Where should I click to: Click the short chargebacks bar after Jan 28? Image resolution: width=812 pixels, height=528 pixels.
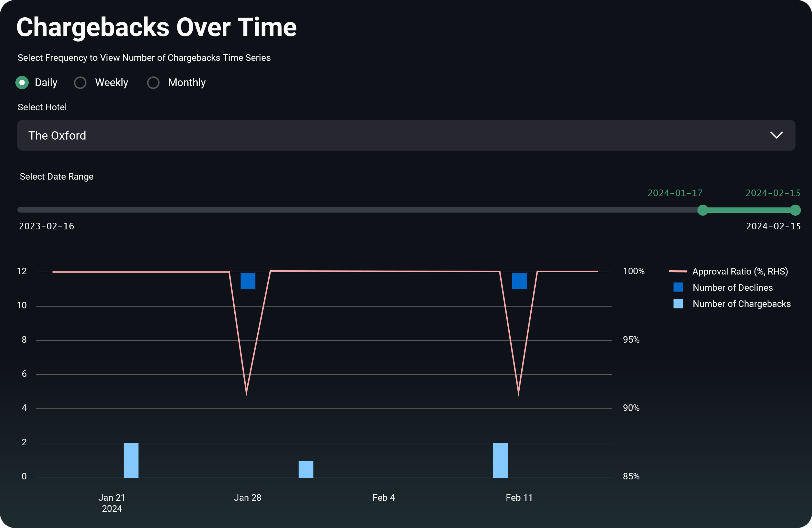coord(306,469)
